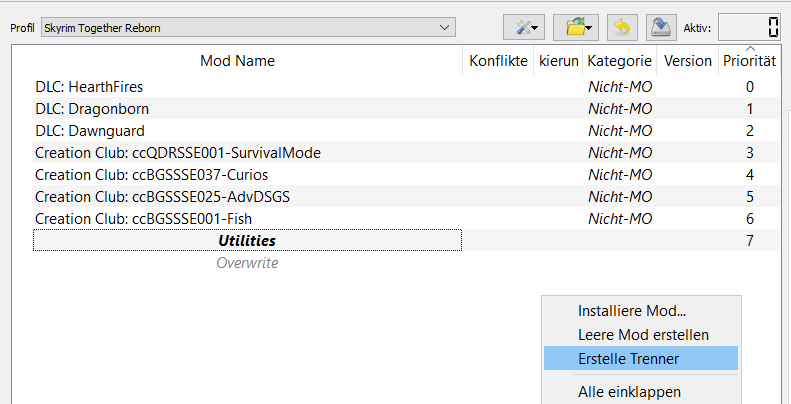This screenshot has height=404, width=791.
Task: Choose Leere Mod erstellen menu entry
Action: pyautogui.click(x=641, y=334)
